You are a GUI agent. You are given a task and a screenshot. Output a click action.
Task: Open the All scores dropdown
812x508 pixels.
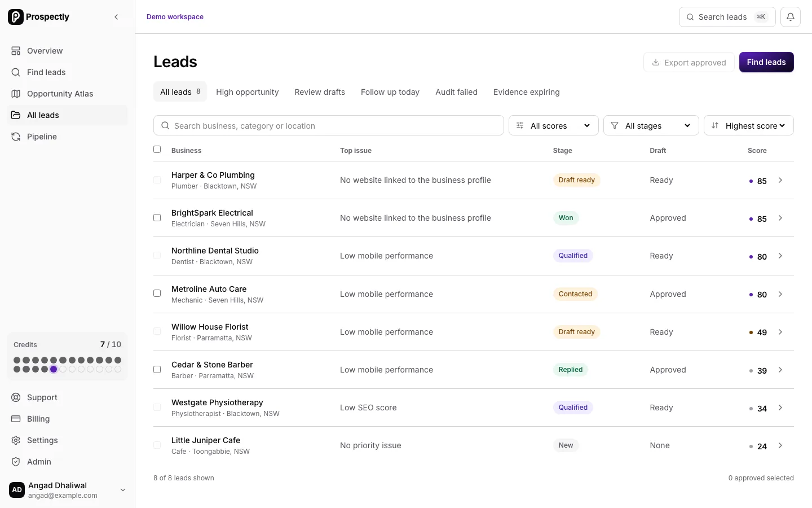coord(553,125)
